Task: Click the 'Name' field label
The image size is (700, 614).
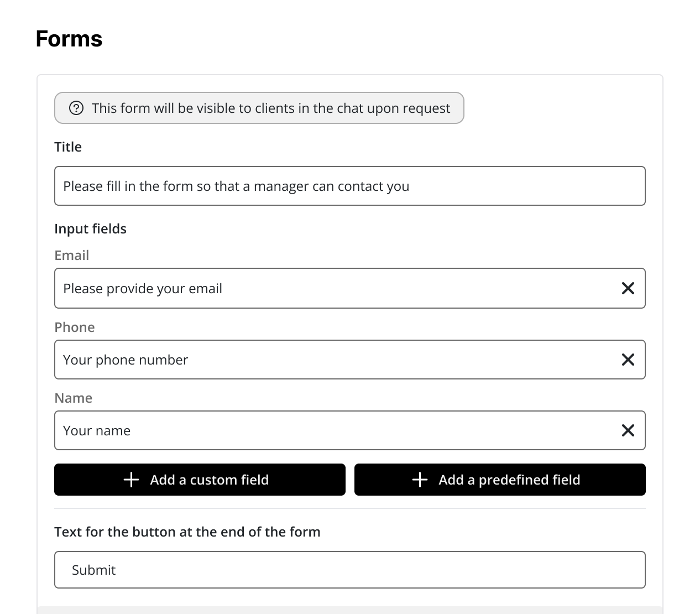Action: point(73,398)
